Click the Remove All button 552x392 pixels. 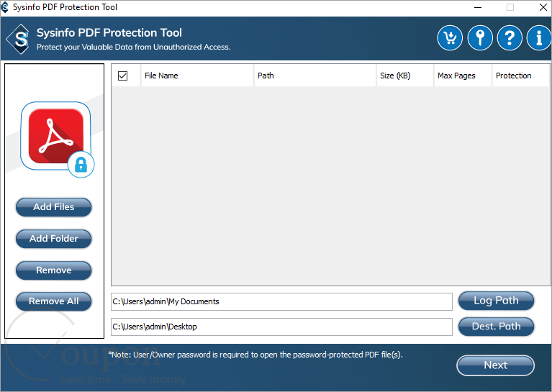click(53, 301)
